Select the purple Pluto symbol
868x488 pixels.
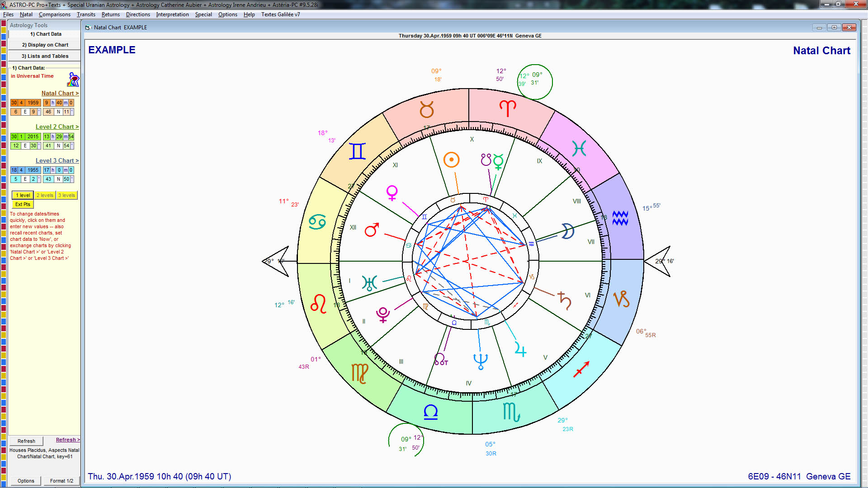click(x=383, y=314)
